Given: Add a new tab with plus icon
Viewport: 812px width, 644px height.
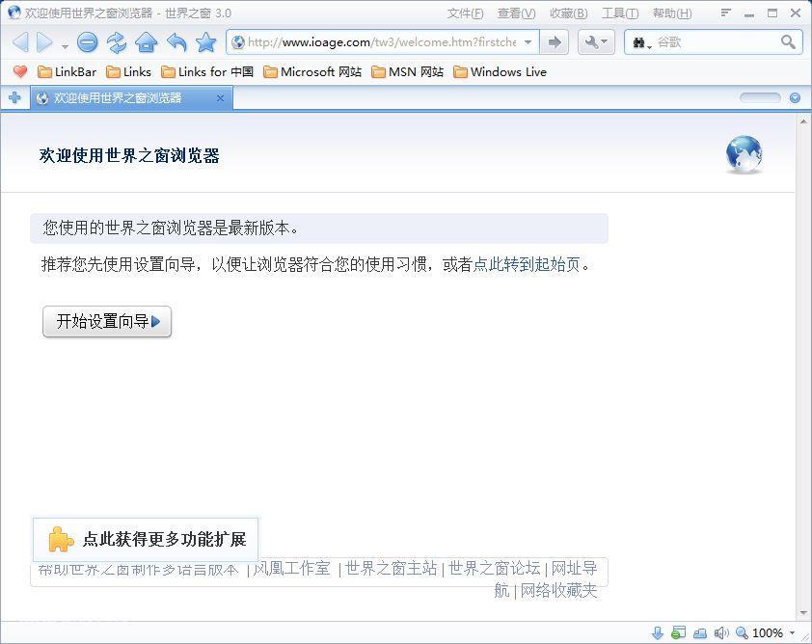Looking at the screenshot, I should 15,97.
